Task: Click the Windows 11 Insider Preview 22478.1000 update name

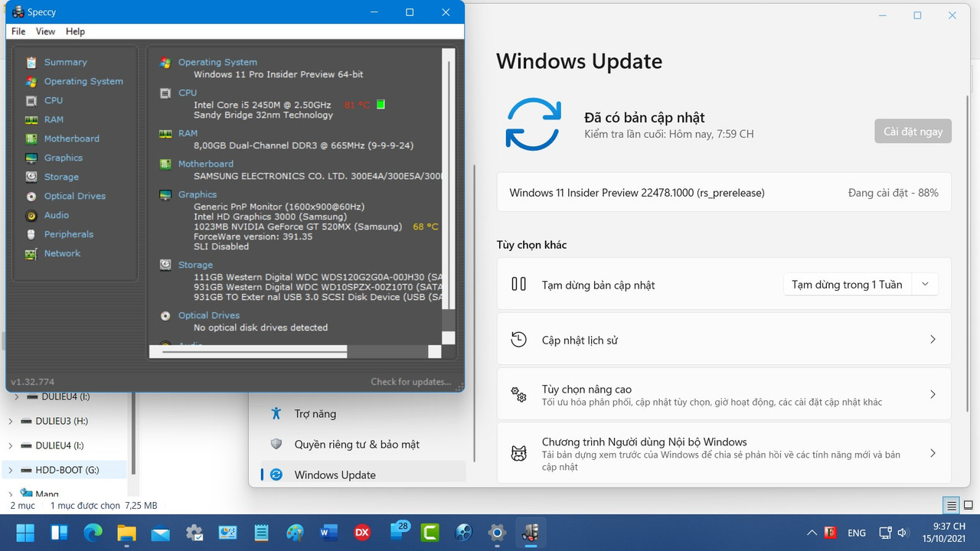Action: point(637,193)
